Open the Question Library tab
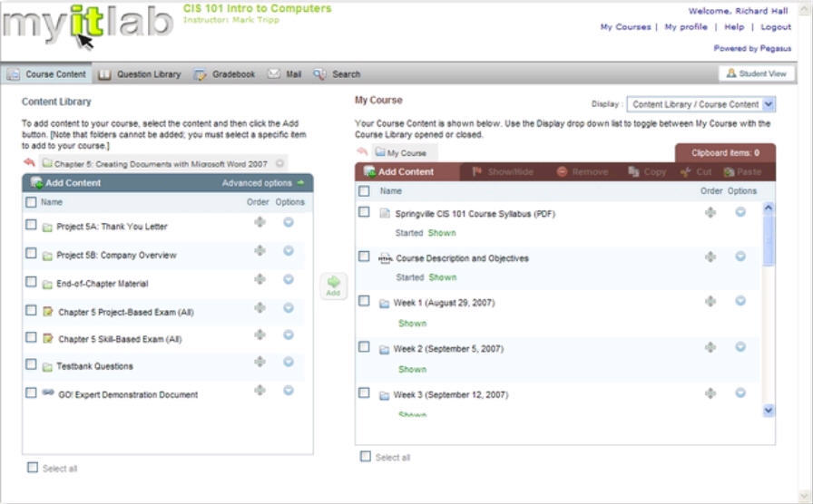Screen dimensions: 813x504 [140, 74]
